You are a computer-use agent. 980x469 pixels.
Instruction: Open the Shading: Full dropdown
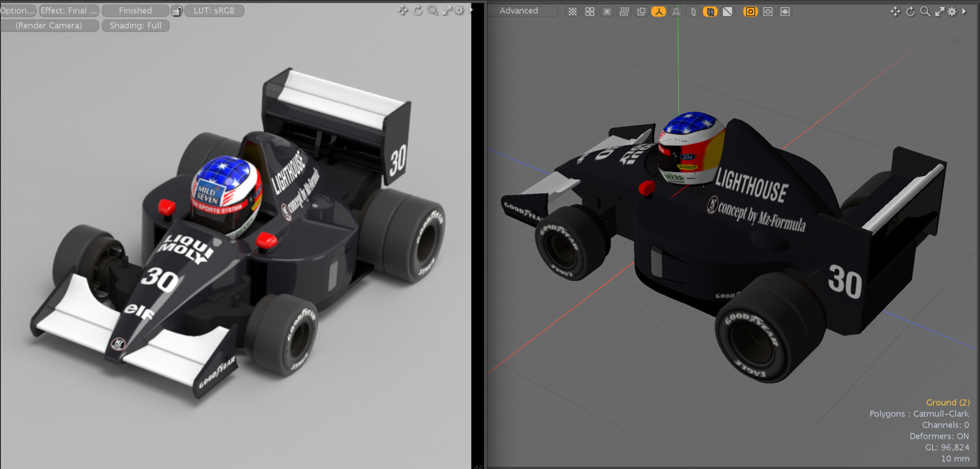[135, 25]
